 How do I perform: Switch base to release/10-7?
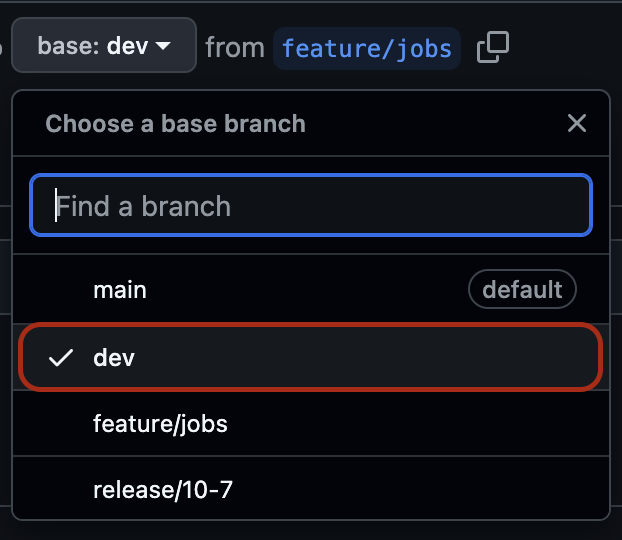310,490
